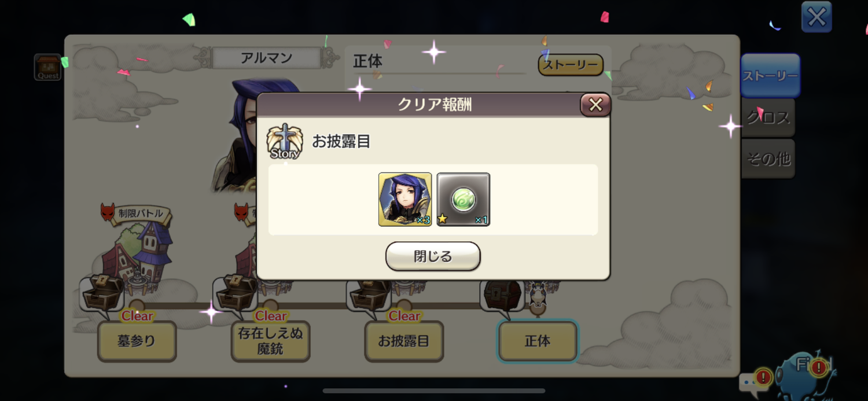Switch to the ストーリー side tab
This screenshot has height=401, width=868.
[770, 76]
